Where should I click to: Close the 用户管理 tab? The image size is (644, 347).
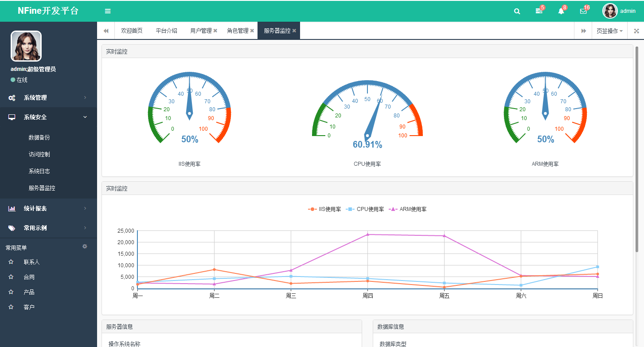[x=215, y=31]
